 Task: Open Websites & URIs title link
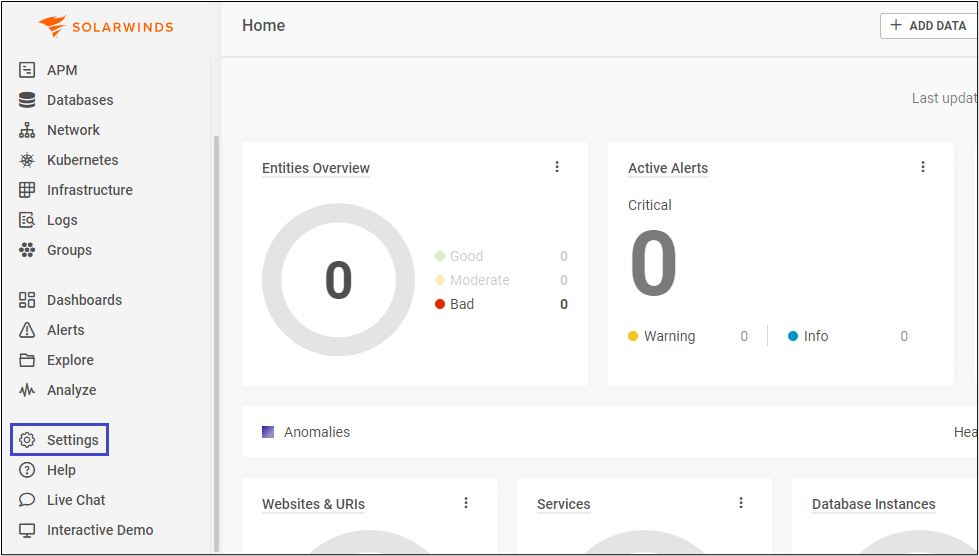[x=313, y=504]
